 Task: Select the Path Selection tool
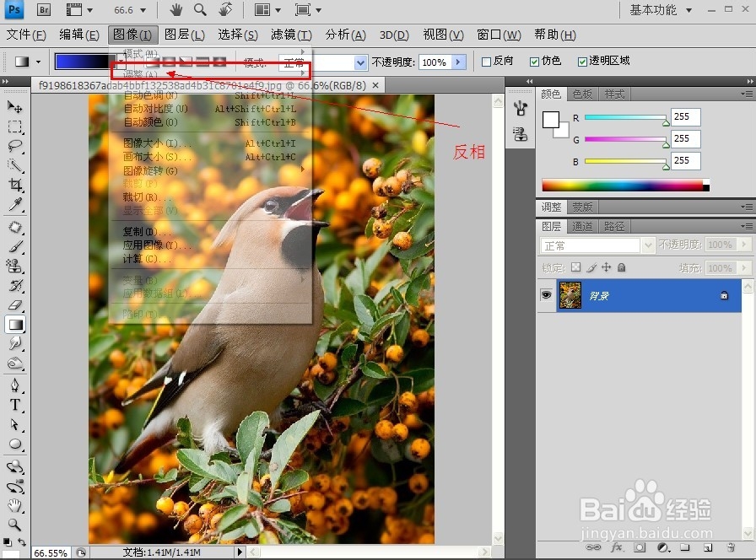tap(15, 424)
